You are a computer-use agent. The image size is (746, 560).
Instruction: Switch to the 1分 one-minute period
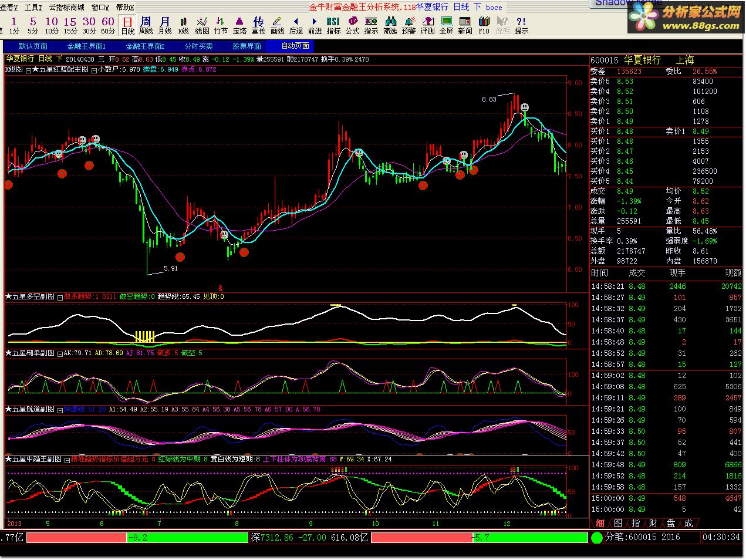14,25
